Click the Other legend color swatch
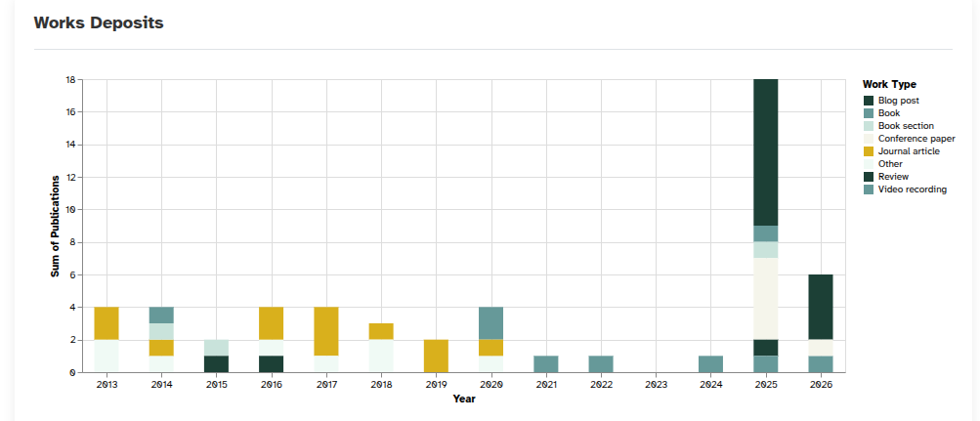The image size is (980, 421). [868, 164]
